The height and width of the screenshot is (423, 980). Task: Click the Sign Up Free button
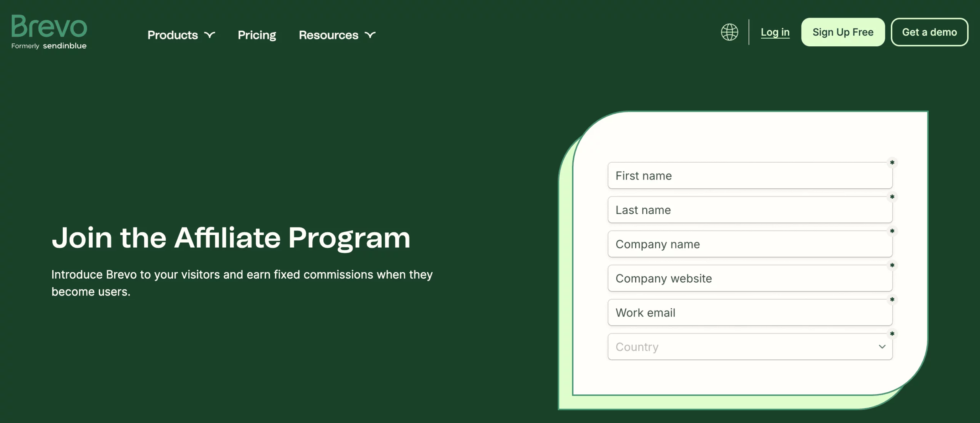click(843, 32)
